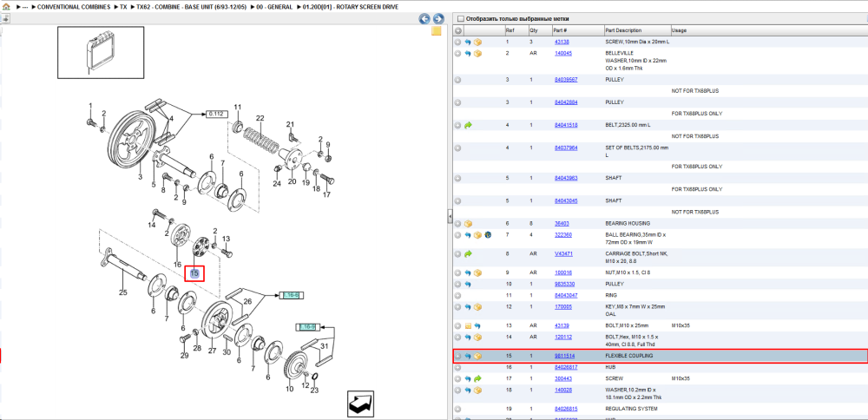Screen dimensions: 868x420
Task: Select callout 22 spring on the diagram
Action: click(260, 118)
